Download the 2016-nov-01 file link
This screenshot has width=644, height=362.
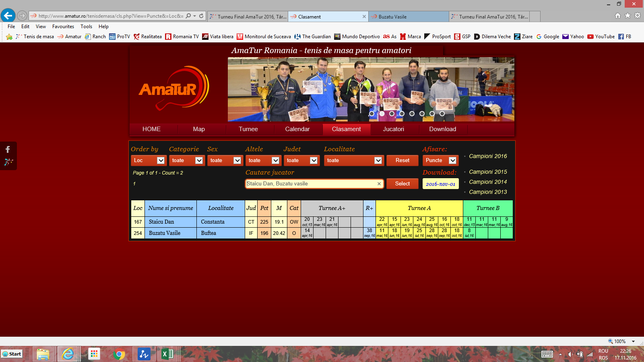[440, 184]
